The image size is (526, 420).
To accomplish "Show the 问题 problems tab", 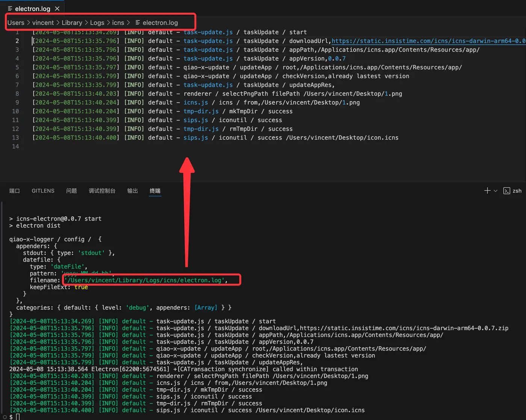I will 71,191.
